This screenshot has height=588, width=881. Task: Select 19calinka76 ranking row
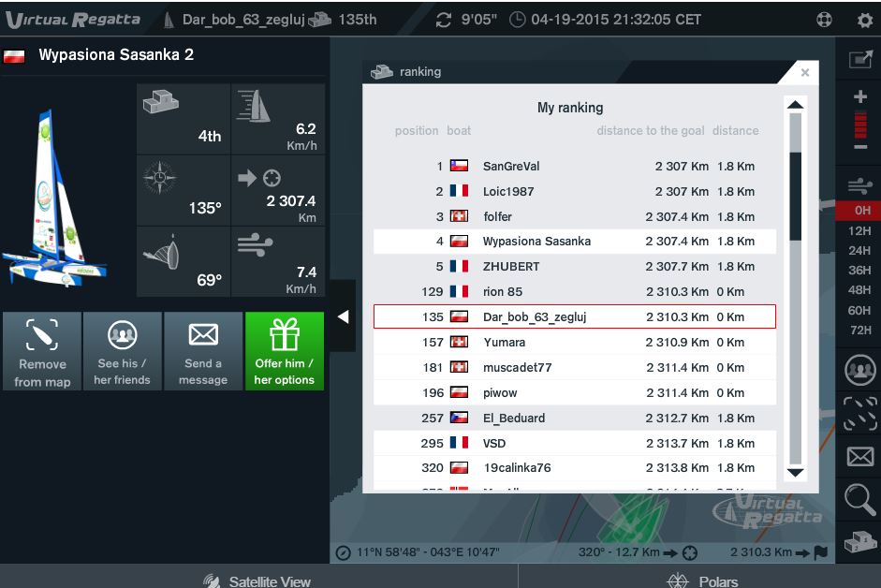click(x=575, y=468)
